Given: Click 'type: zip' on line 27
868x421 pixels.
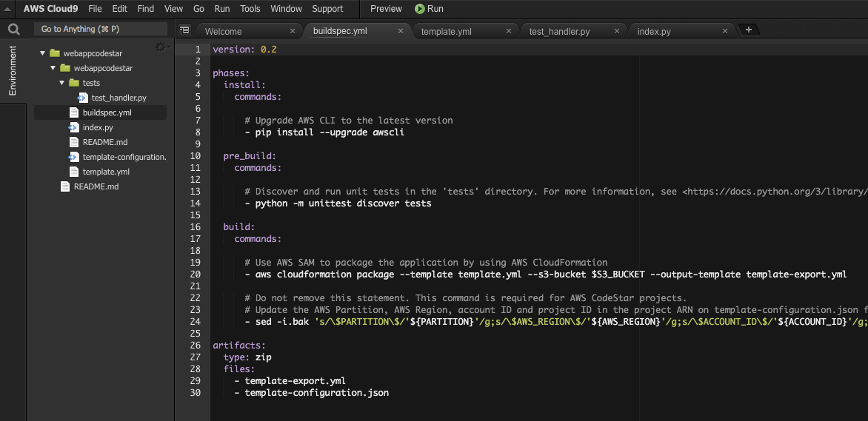Looking at the screenshot, I should tap(247, 357).
